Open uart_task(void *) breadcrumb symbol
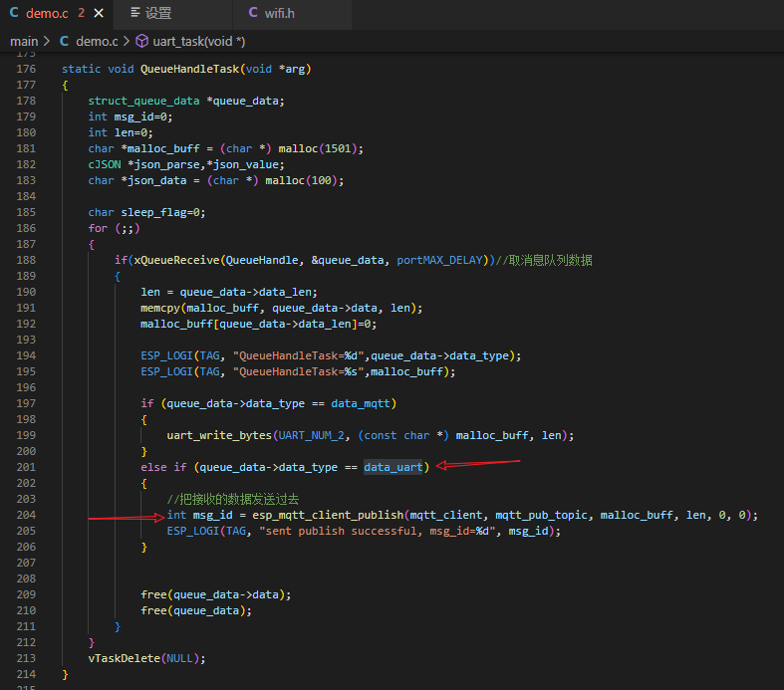The image size is (784, 690). point(199,42)
